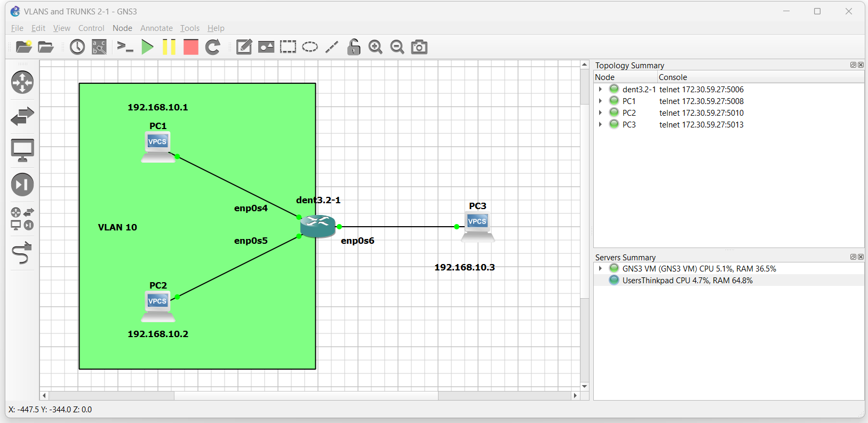Browse security devices icon
This screenshot has height=423, width=868.
click(x=22, y=185)
